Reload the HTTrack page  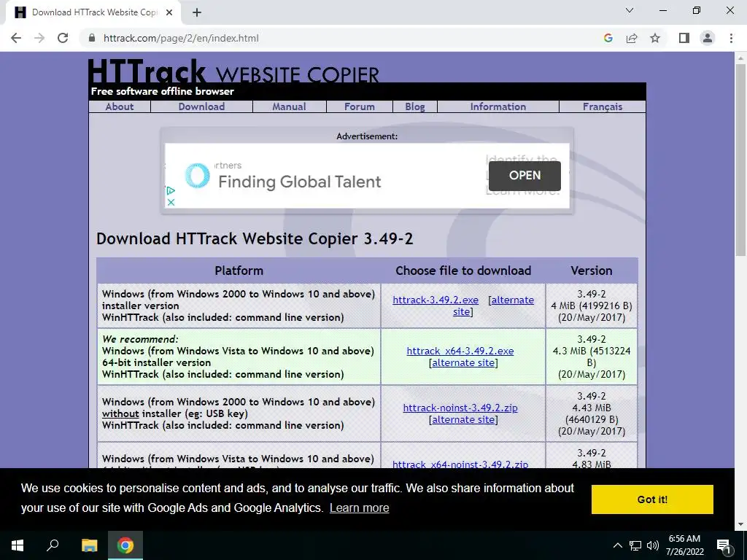(x=63, y=38)
